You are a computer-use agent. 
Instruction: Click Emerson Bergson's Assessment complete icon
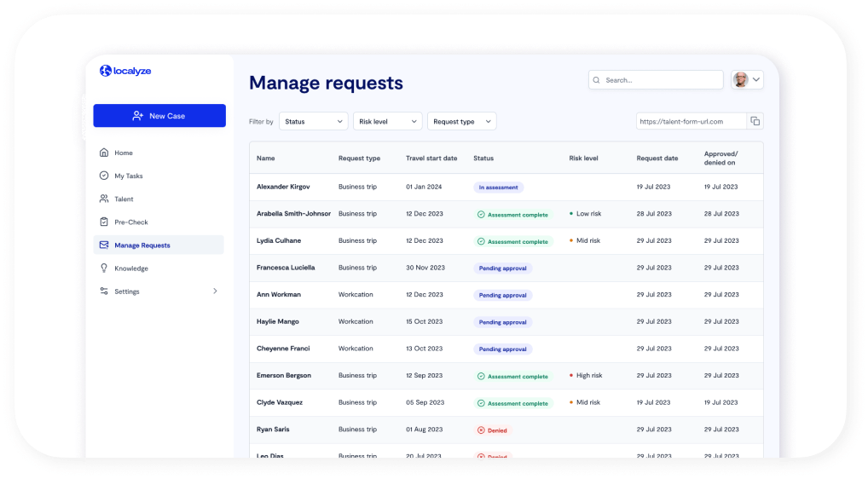pyautogui.click(x=481, y=376)
